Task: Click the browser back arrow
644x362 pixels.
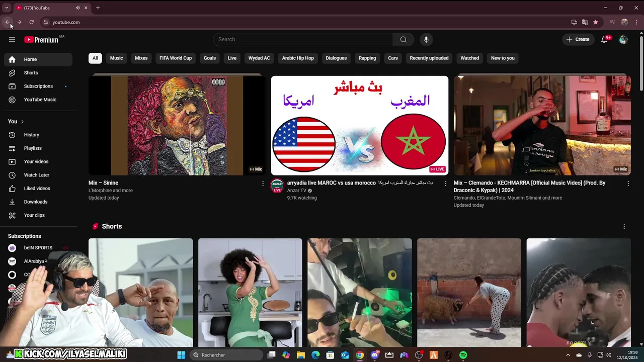Action: [7, 22]
